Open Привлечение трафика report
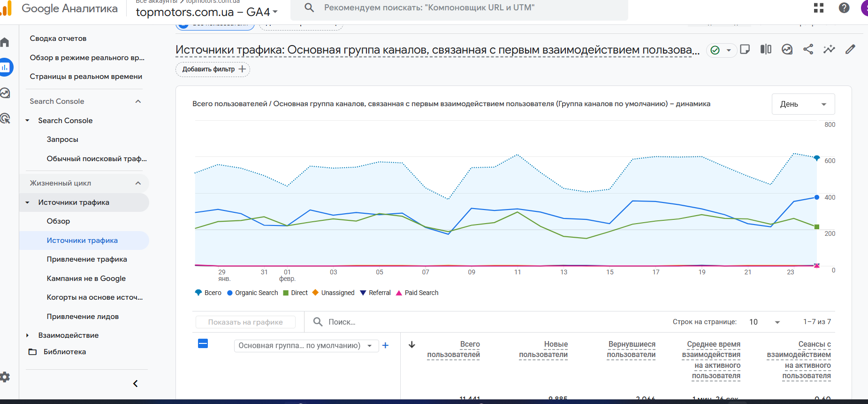This screenshot has width=868, height=404. [87, 259]
